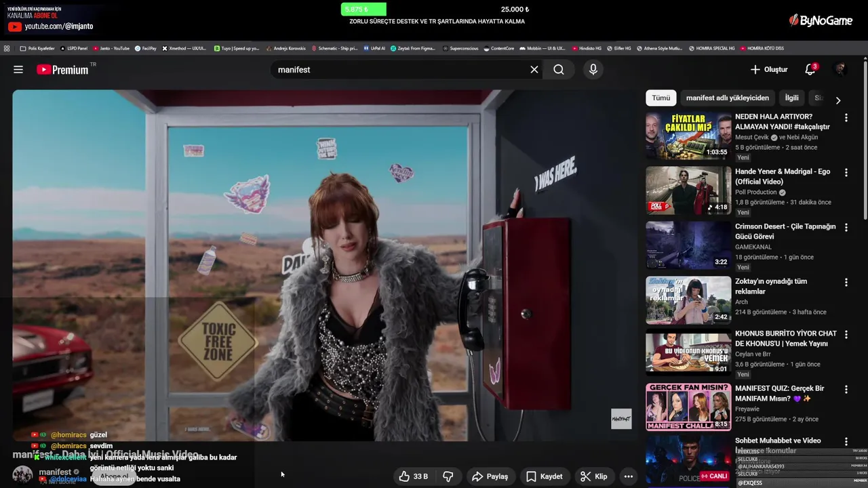The image size is (868, 488).
Task: Open options for MANIFEST QUIZ video
Action: tap(846, 390)
